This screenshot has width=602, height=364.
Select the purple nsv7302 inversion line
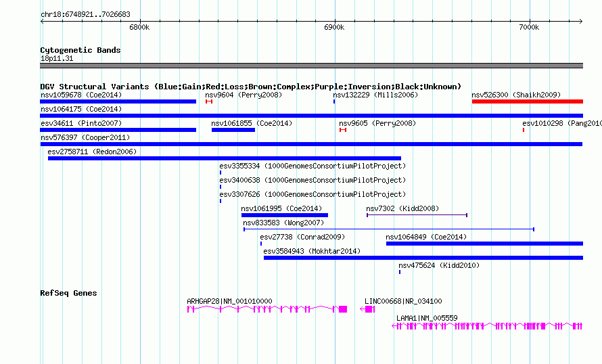(x=417, y=215)
